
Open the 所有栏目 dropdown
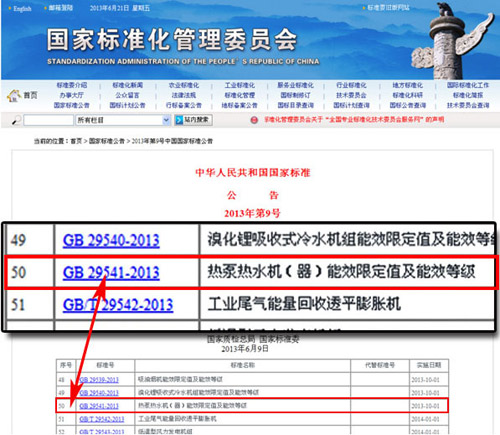click(123, 120)
